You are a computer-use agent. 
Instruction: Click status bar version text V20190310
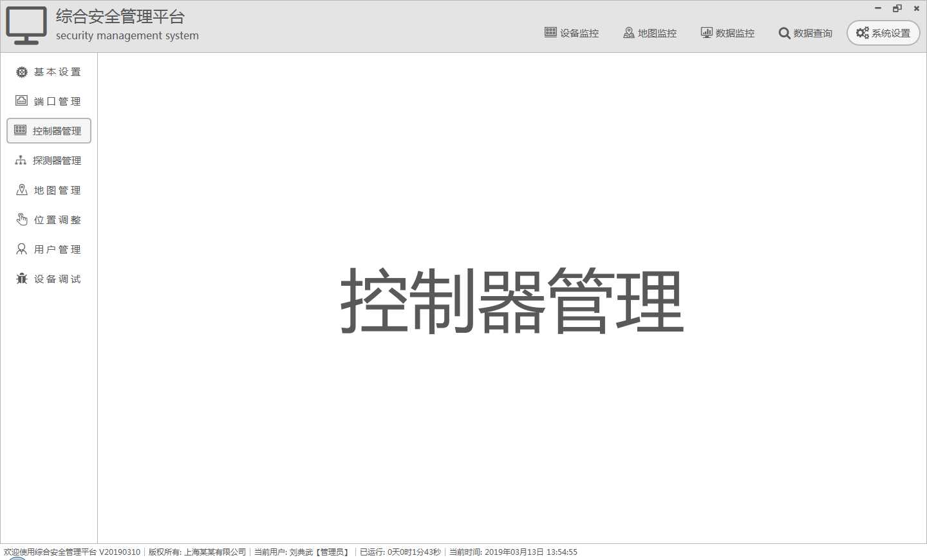[x=120, y=552]
